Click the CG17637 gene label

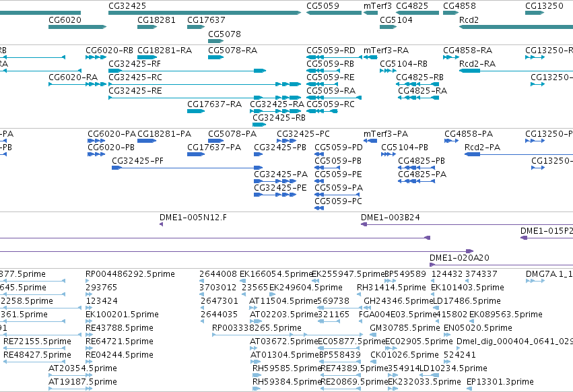[x=206, y=20]
